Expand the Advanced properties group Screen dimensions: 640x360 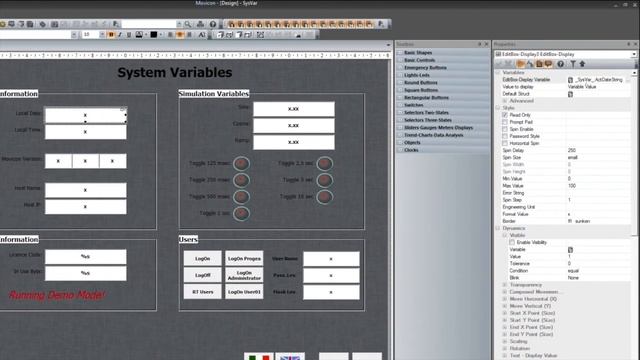tap(505, 101)
